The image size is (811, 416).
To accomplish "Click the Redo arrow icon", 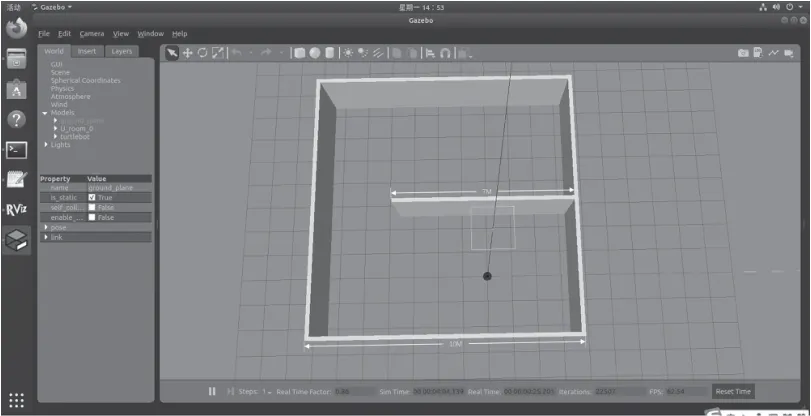I will 266,53.
